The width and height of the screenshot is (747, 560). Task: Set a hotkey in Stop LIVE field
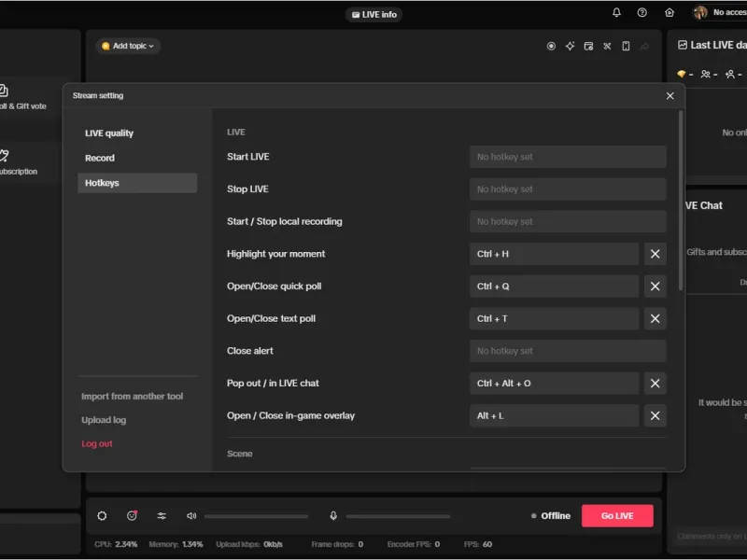[568, 189]
